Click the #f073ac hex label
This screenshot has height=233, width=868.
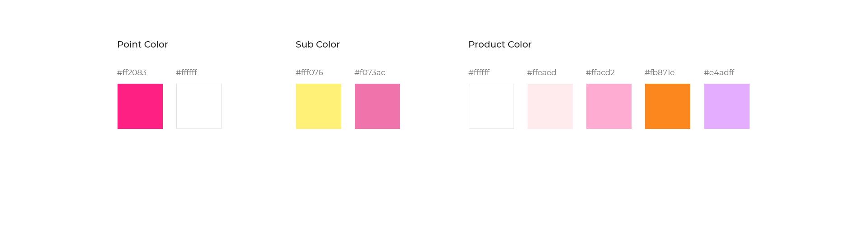[370, 72]
